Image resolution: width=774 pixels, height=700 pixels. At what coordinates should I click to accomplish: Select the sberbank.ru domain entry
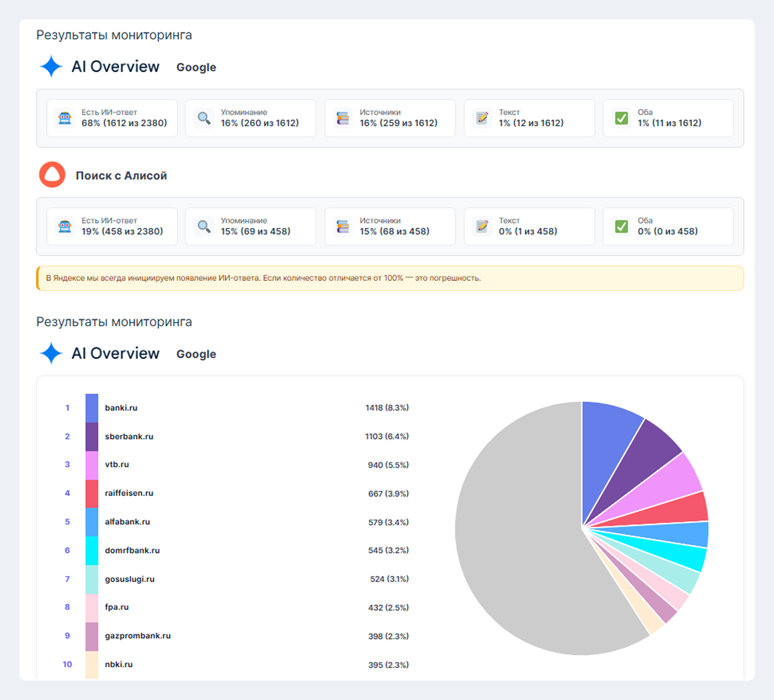129,436
